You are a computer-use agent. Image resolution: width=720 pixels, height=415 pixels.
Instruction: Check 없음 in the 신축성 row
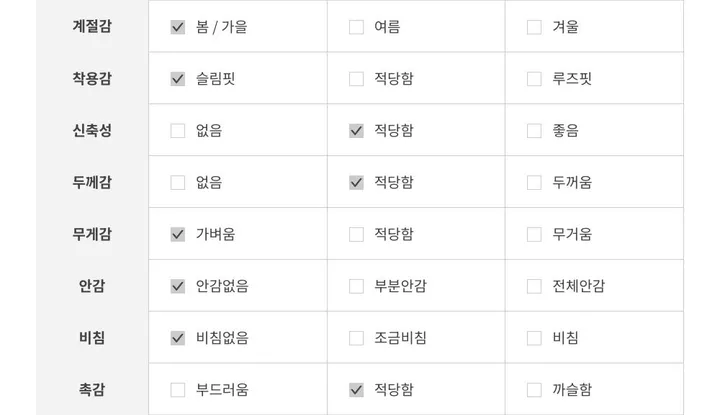click(178, 131)
